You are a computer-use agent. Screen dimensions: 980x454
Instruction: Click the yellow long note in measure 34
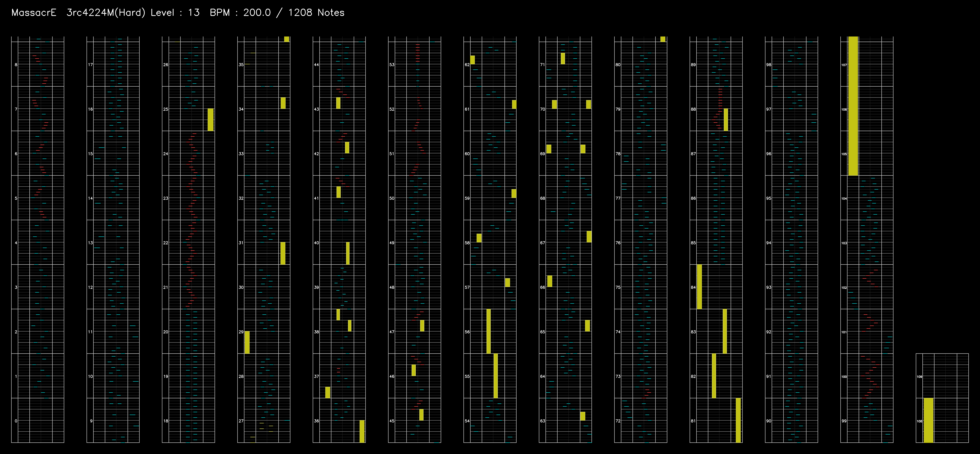point(283,103)
